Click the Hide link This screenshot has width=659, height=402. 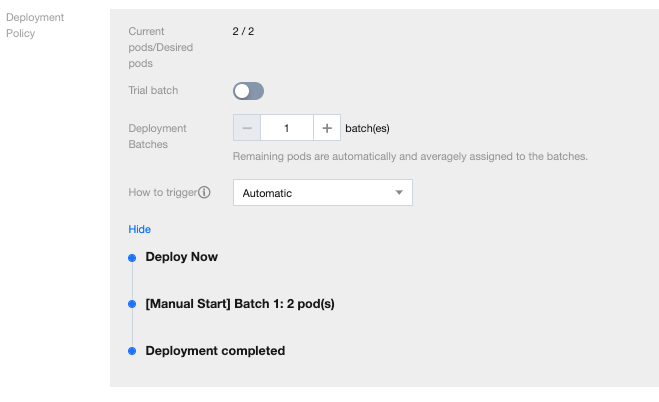point(139,229)
